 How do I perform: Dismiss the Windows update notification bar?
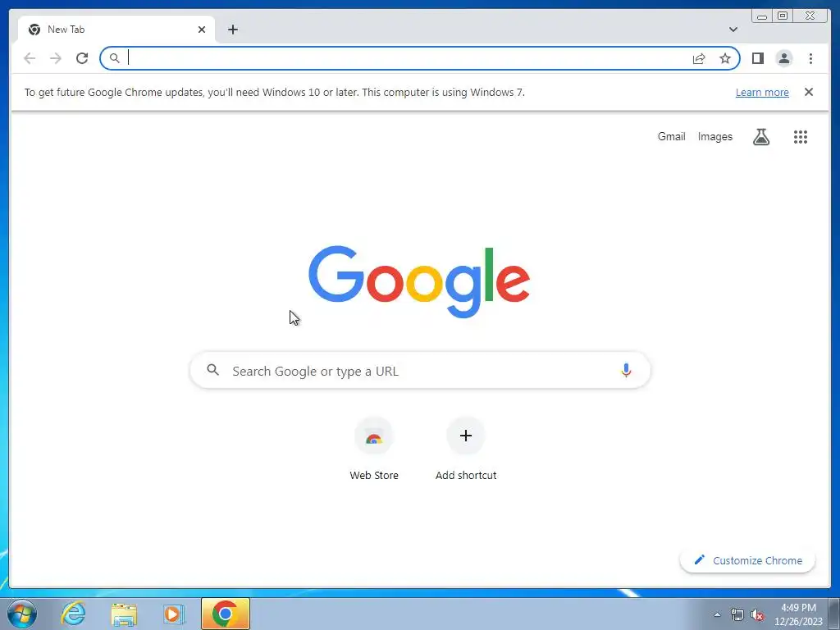tap(809, 92)
